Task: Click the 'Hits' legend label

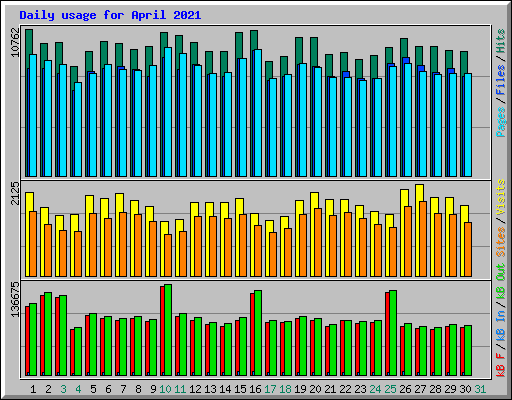Action: tap(501, 41)
